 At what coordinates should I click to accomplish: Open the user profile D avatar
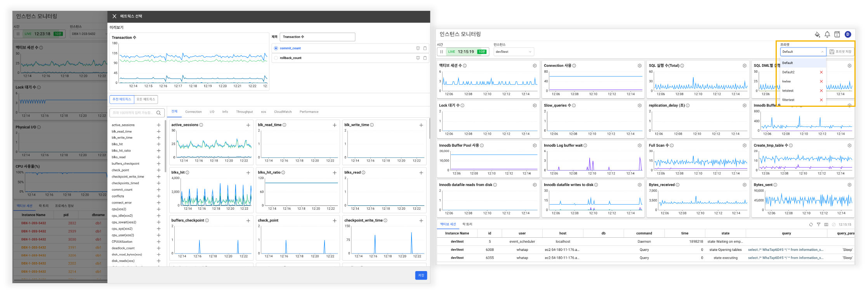tap(848, 34)
